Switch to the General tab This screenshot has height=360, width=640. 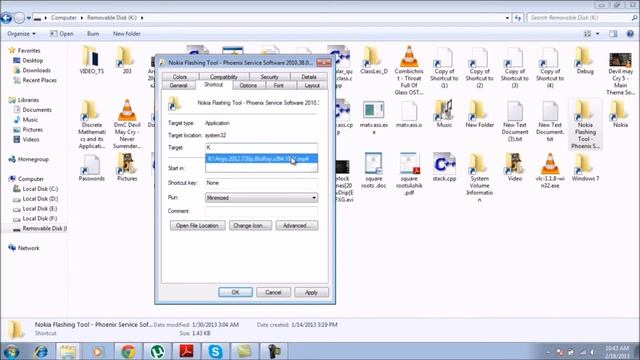[179, 85]
